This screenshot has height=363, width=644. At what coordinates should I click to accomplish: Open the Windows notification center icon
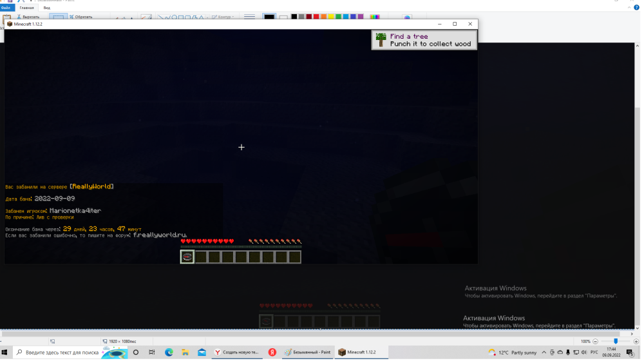coord(630,352)
